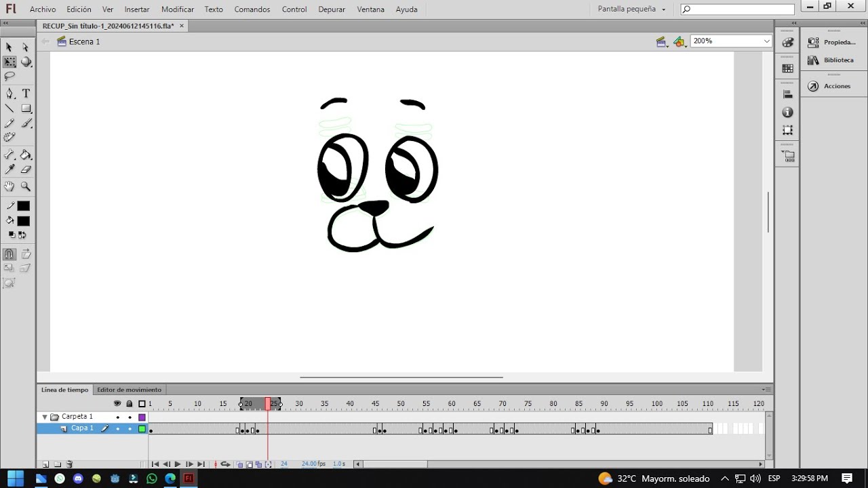Viewport: 868px width, 488px height.
Task: Open the Insertar menu
Action: coord(137,9)
